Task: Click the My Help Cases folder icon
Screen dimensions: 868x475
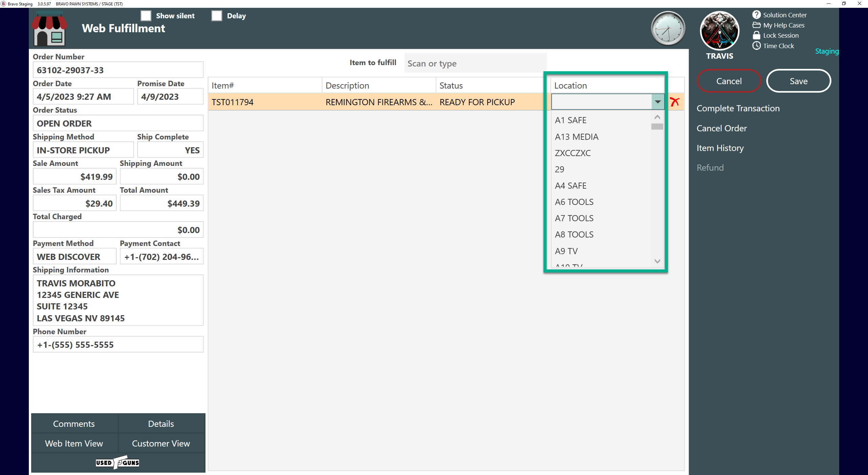Action: tap(756, 25)
